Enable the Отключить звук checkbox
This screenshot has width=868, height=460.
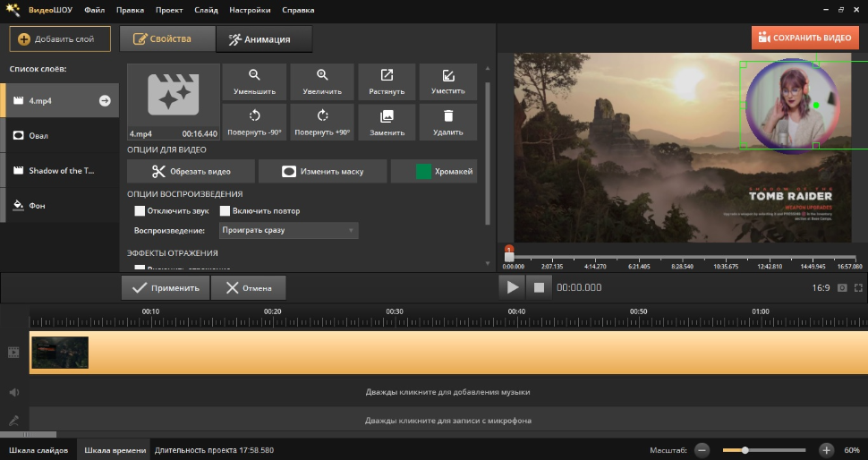click(140, 211)
